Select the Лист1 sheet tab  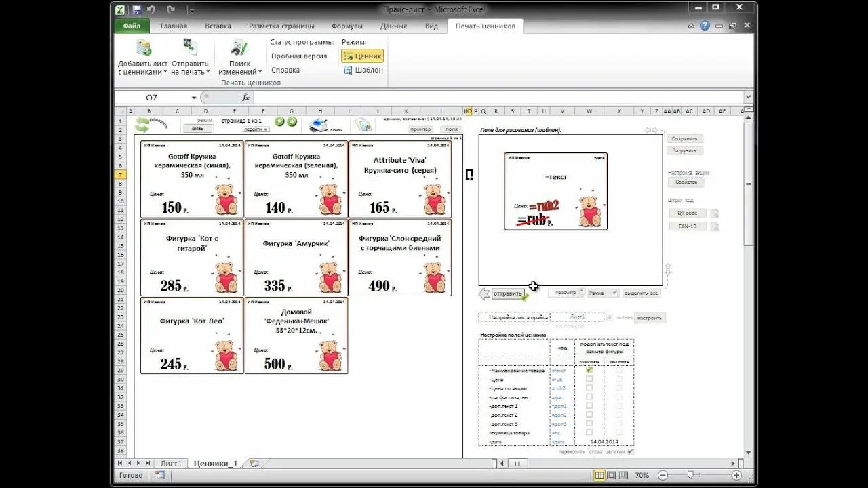171,464
